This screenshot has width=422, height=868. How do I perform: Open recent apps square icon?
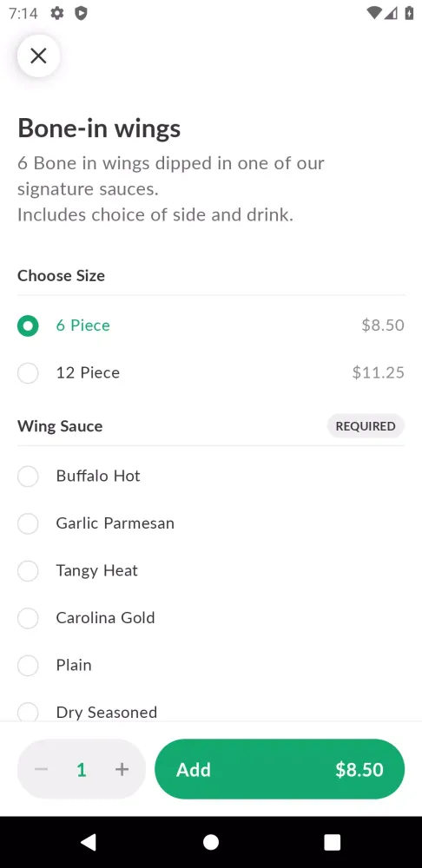pos(333,842)
